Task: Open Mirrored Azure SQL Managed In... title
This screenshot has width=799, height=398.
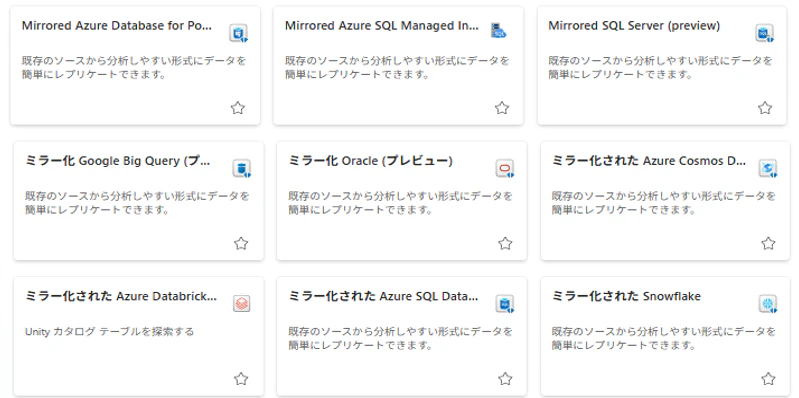Action: [x=382, y=26]
